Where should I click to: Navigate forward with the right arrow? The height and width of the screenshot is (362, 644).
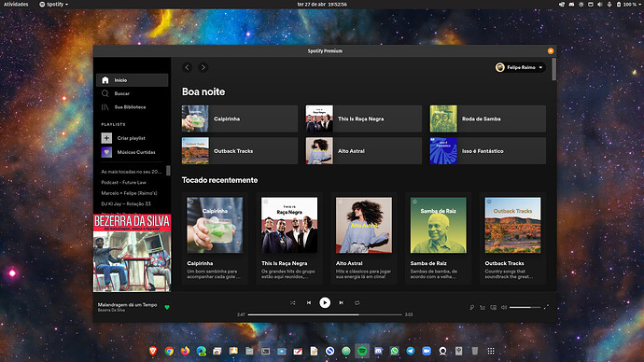pos(203,67)
